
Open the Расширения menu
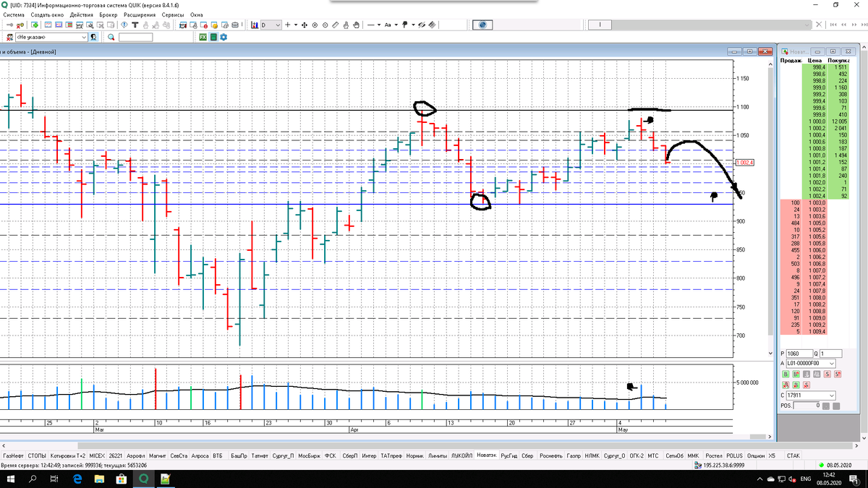[140, 14]
